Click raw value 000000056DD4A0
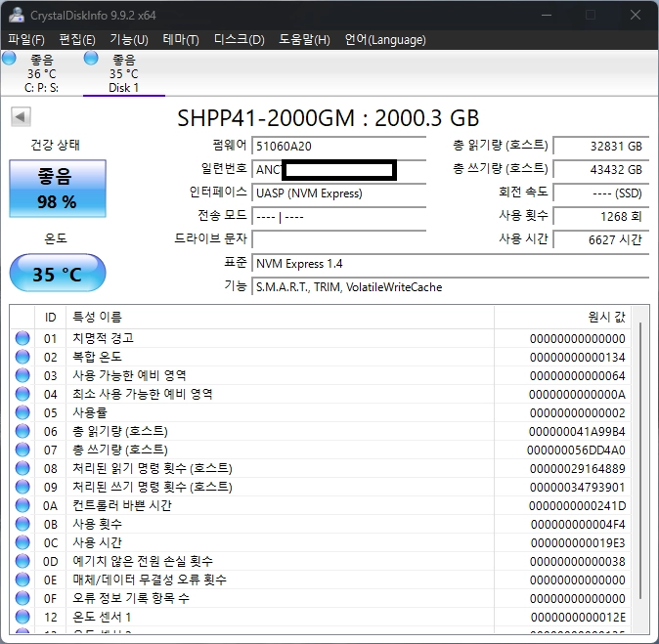Image resolution: width=659 pixels, height=644 pixels. tap(576, 450)
